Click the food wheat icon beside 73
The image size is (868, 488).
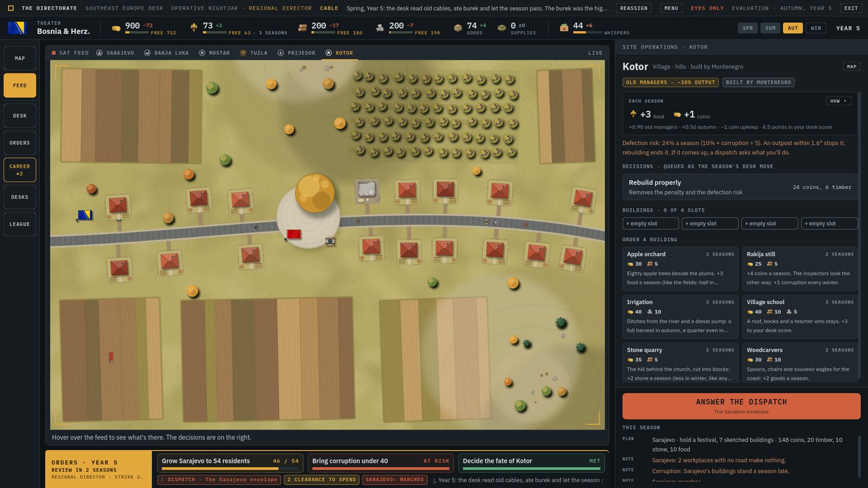point(194,27)
